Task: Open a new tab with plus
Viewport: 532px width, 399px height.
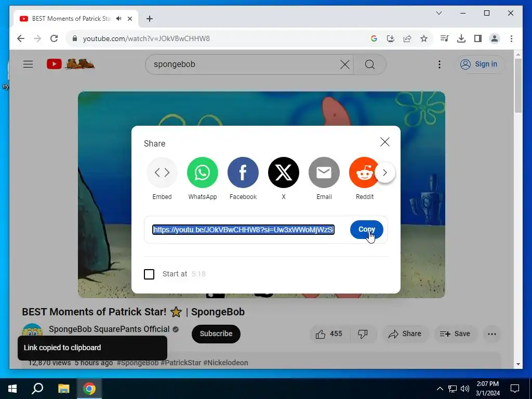Action: pos(150,19)
